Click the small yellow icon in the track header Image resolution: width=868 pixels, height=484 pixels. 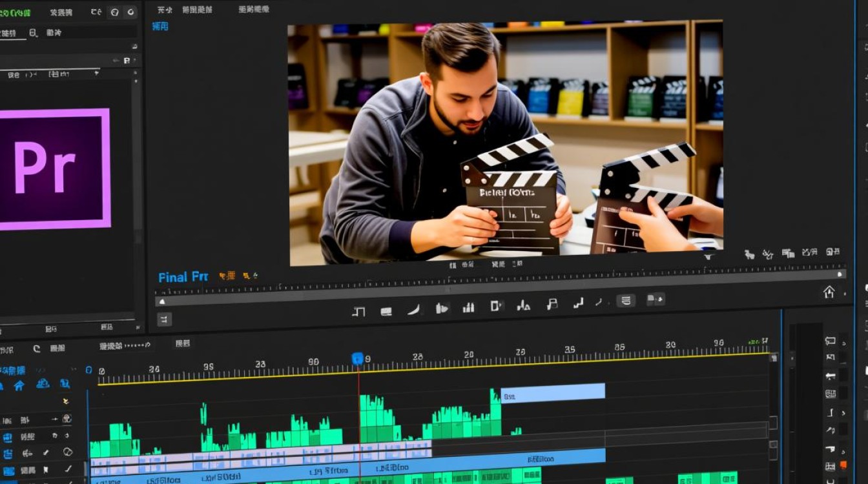[x=65, y=401]
